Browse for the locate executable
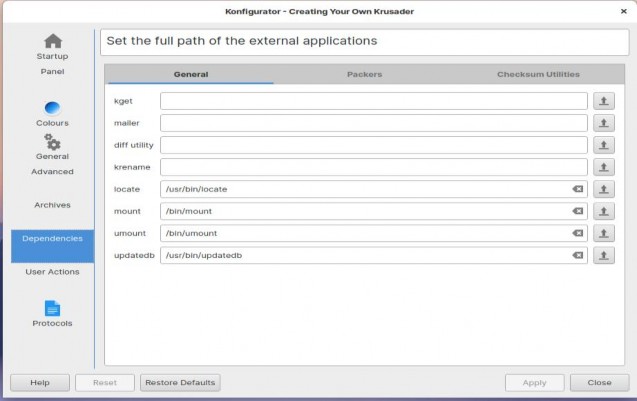 pyautogui.click(x=604, y=189)
